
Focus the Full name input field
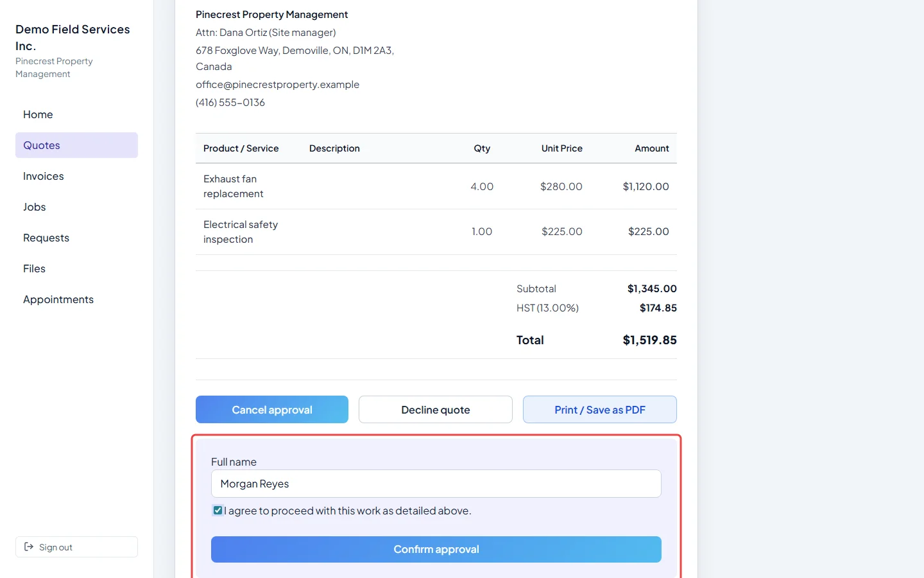(436, 484)
